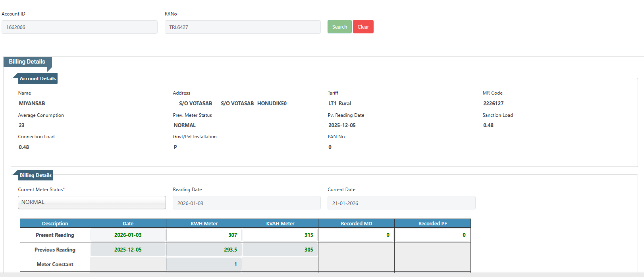This screenshot has height=277, width=644.
Task: Click the KWH Meter column header
Action: pyautogui.click(x=204, y=223)
